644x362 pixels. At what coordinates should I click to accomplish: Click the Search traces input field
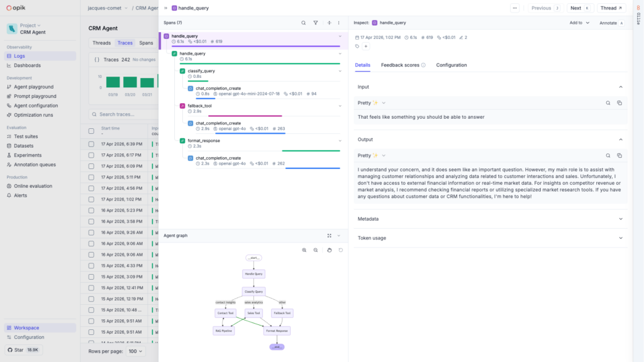126,114
